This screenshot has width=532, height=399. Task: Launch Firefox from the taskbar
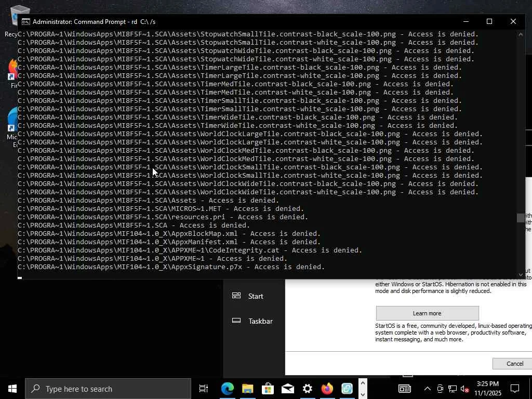(x=327, y=389)
